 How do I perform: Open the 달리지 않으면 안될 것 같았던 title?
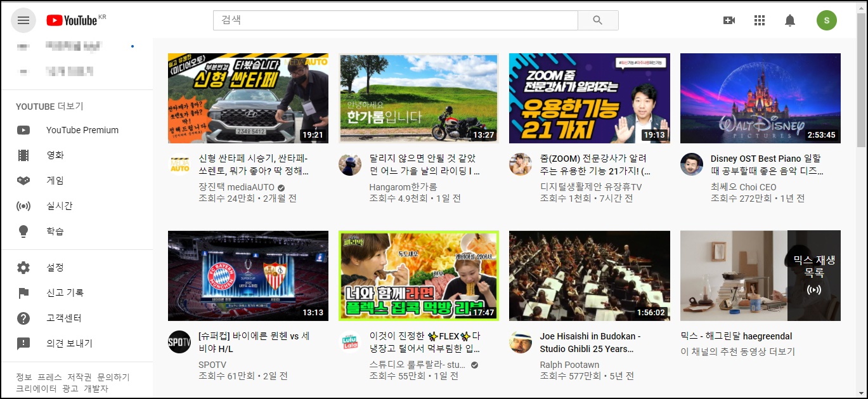coord(424,164)
